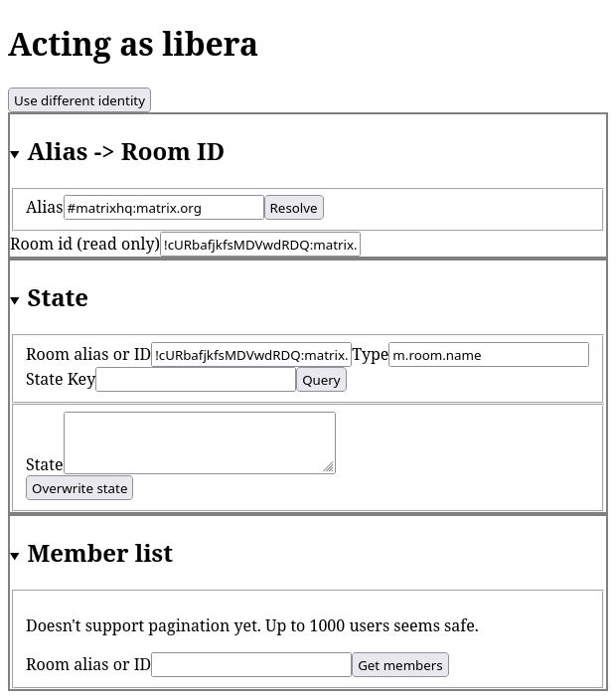The height and width of the screenshot is (699, 616).
Task: Click the "Alias -> Room ID" section heading text
Action: 126,152
